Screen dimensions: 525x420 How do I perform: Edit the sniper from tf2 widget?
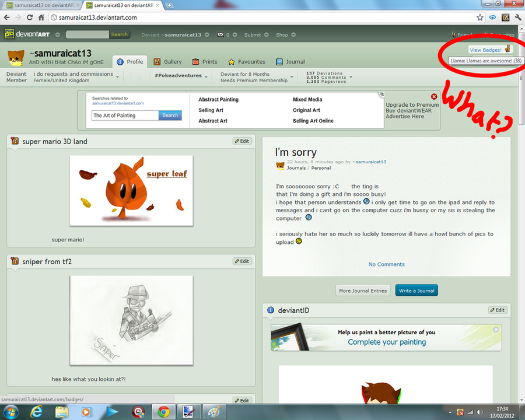[x=243, y=261]
